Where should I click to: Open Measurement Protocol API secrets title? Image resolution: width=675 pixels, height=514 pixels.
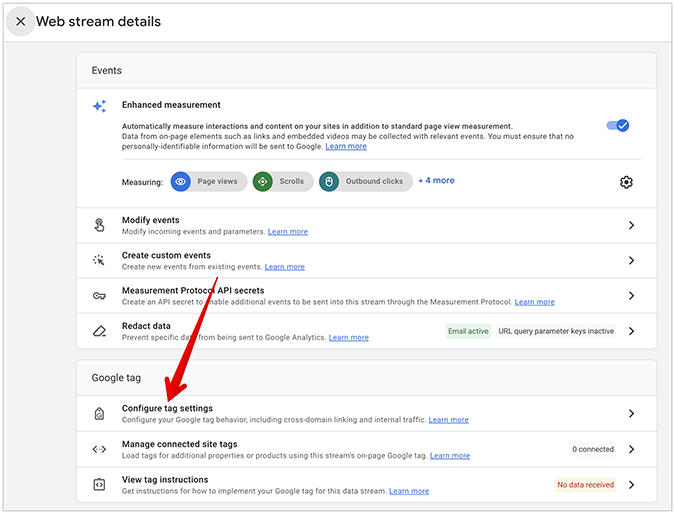[x=193, y=291]
